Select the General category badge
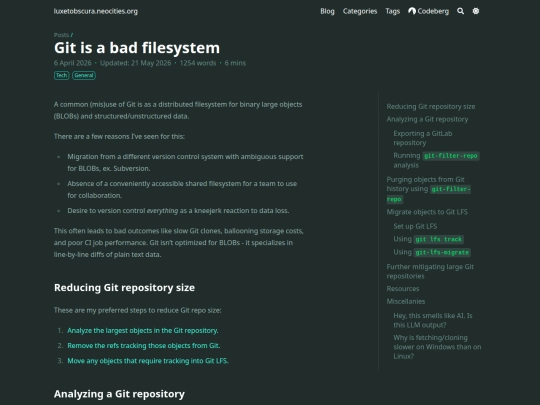The width and height of the screenshot is (540, 405). [84, 75]
